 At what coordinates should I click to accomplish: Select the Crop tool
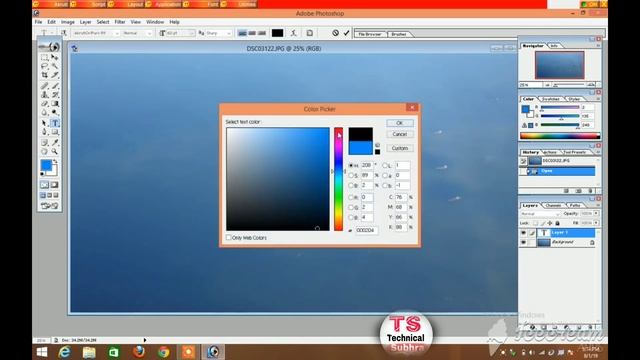tap(44, 75)
